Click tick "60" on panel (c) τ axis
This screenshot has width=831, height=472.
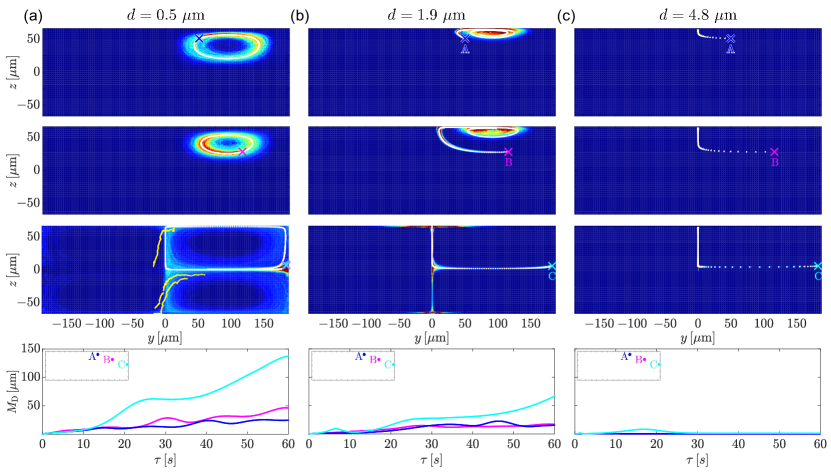(820, 444)
